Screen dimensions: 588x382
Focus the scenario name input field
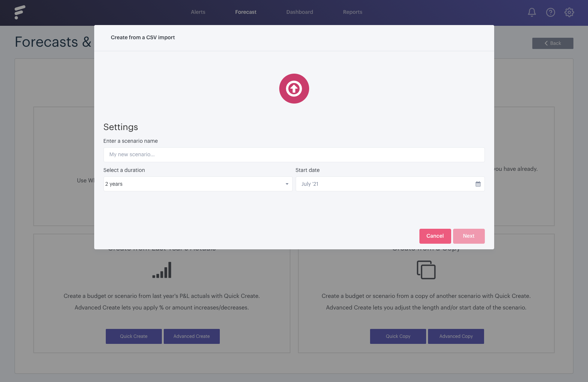[x=294, y=155]
